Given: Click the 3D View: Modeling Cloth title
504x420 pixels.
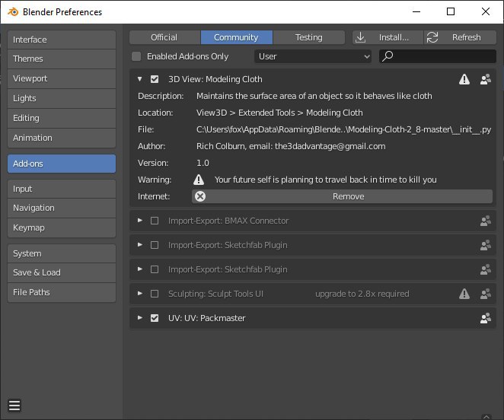Looking at the screenshot, I should point(215,79).
